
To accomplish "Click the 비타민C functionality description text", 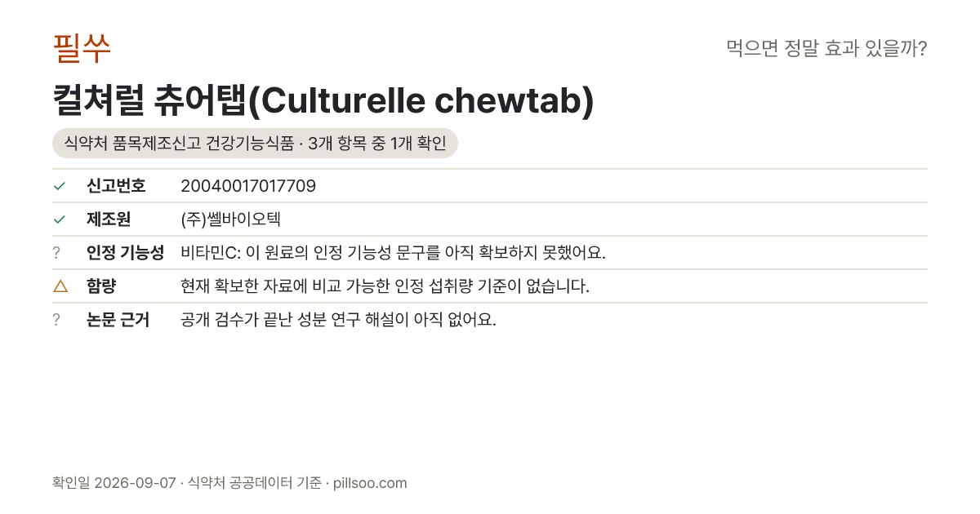I will (x=393, y=253).
